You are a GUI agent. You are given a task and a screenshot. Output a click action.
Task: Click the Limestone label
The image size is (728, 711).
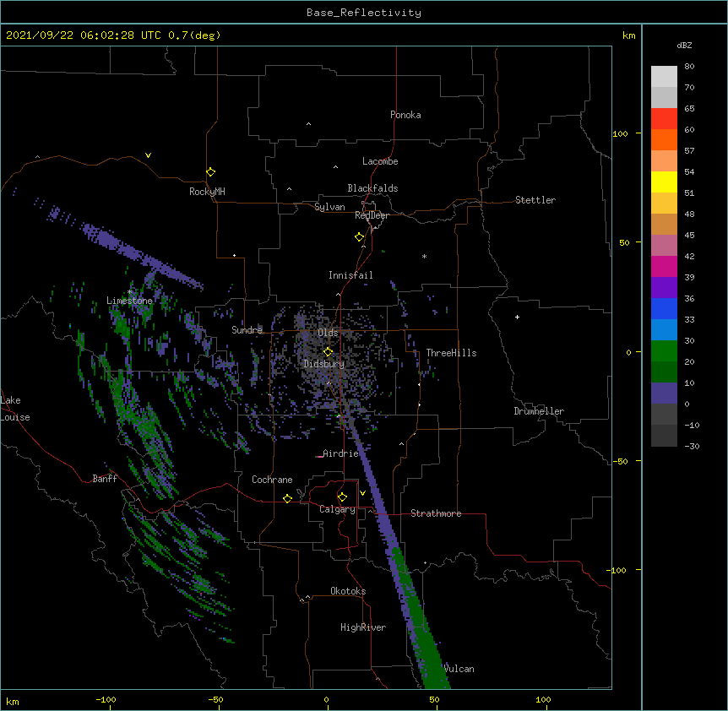point(129,301)
